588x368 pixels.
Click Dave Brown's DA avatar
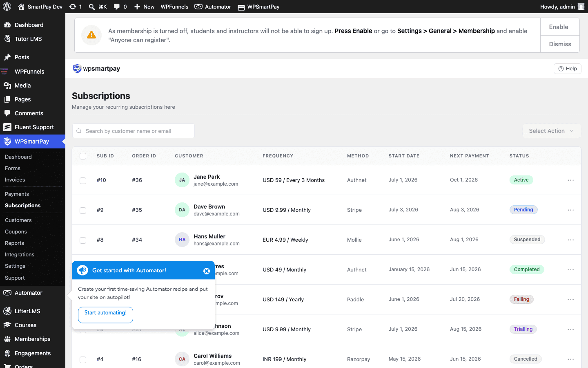pos(182,210)
